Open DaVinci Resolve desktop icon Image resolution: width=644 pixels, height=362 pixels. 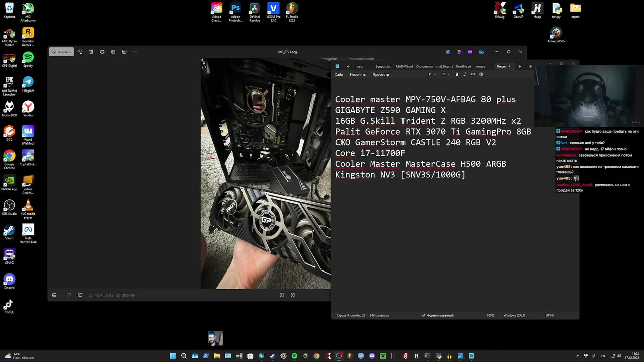tap(255, 12)
